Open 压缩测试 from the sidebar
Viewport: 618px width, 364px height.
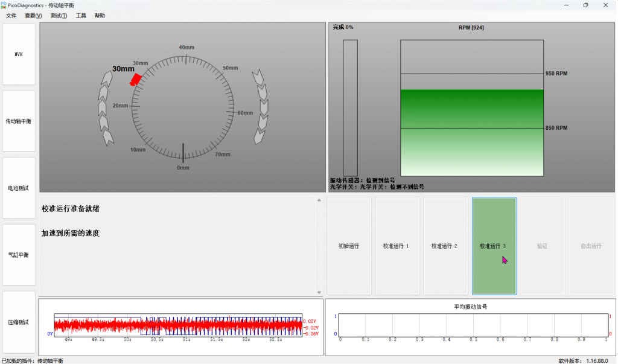pyautogui.click(x=19, y=322)
